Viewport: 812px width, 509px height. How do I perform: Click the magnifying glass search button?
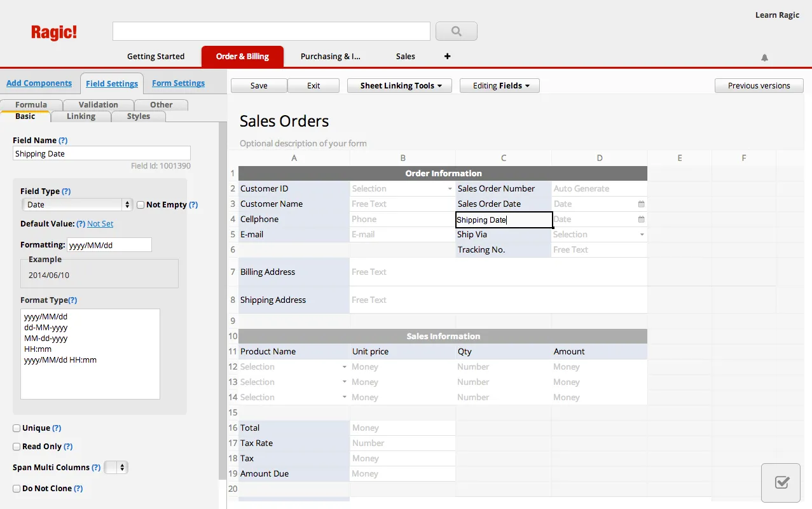tap(456, 31)
